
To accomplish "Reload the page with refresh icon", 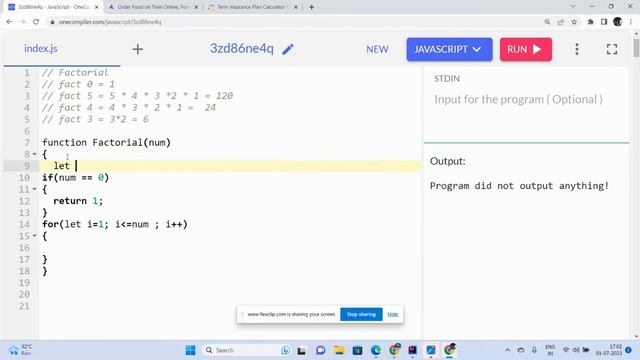I will point(36,22).
